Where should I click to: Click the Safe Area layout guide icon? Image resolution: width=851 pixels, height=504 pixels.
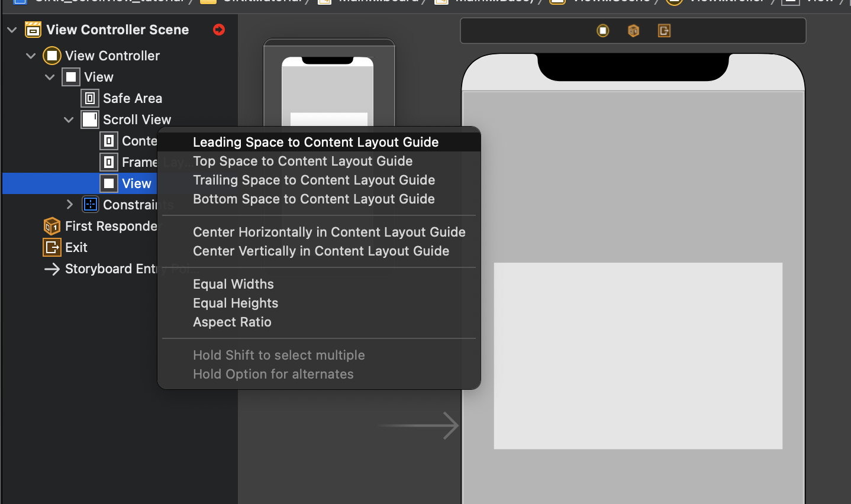pos(90,98)
